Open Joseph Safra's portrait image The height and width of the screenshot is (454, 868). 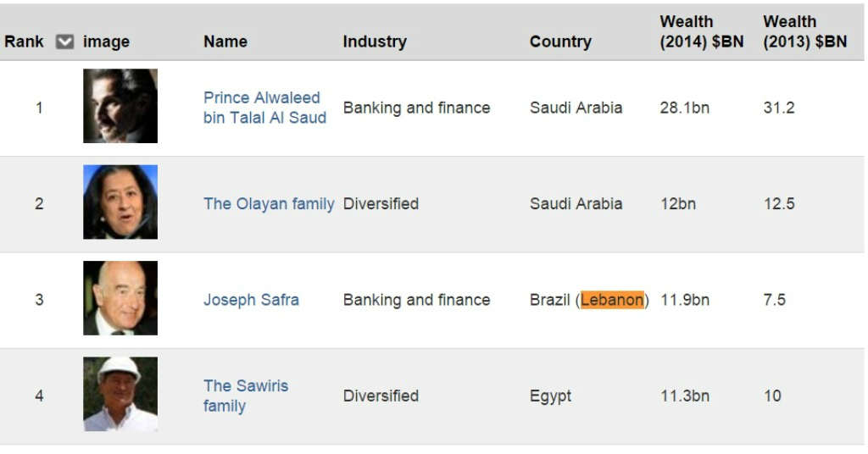coord(120,298)
